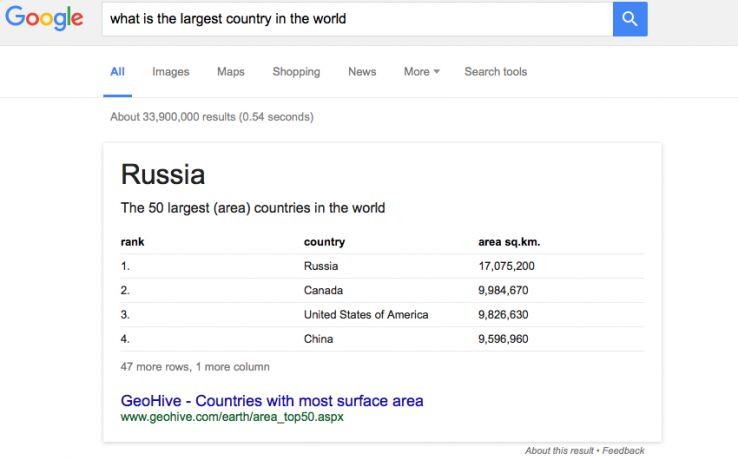Click the Google logo
Image resolution: width=738 pixels, height=460 pixels.
(43, 19)
